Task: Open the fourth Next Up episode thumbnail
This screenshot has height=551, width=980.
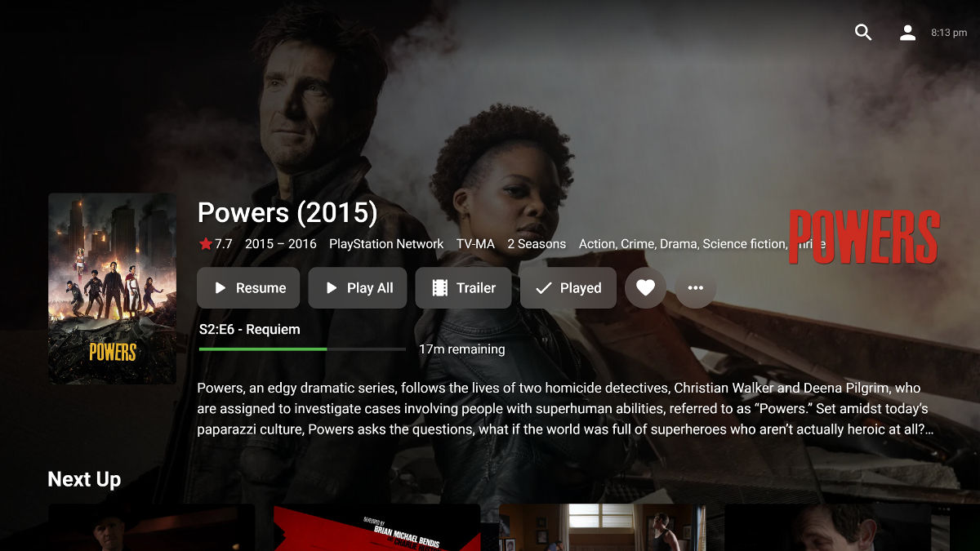Action: point(827,527)
